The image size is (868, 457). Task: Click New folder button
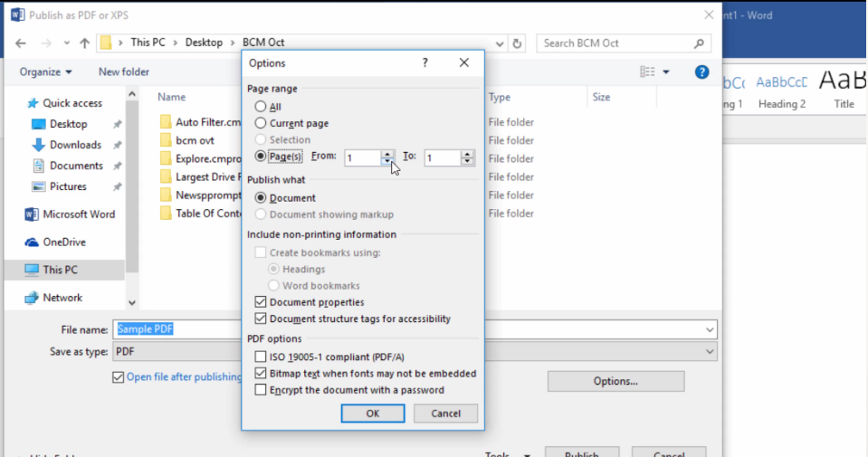[124, 71]
